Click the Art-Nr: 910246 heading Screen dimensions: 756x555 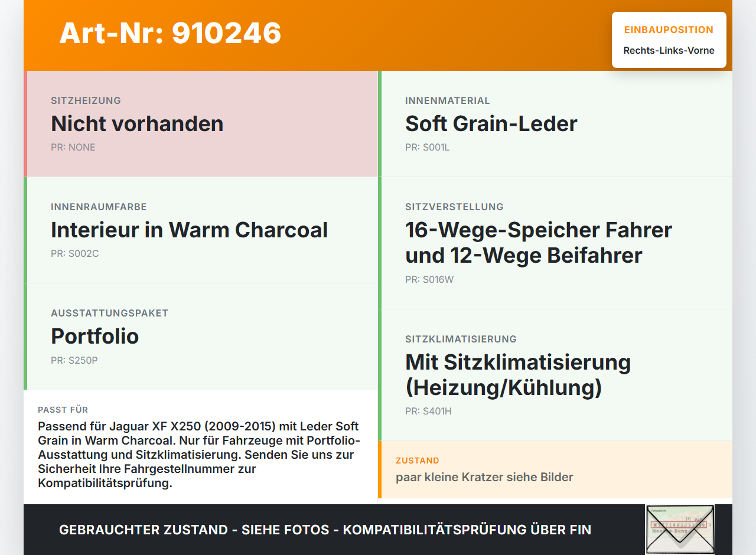170,33
